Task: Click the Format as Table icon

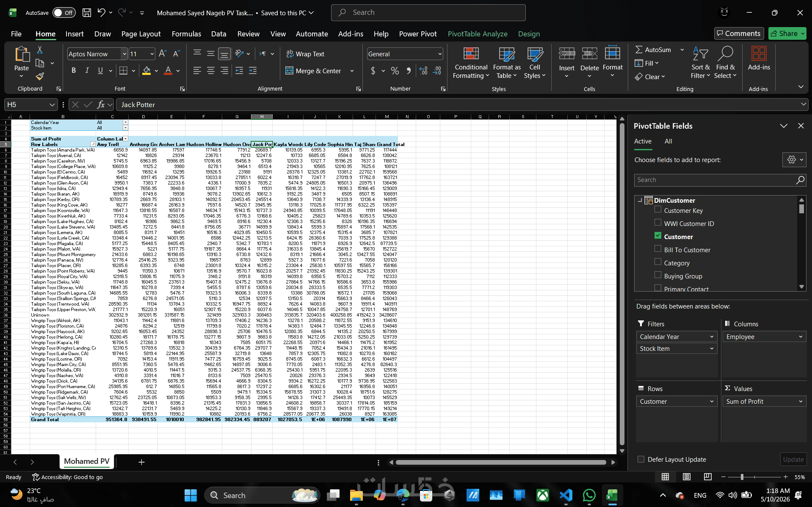Action: [507, 55]
